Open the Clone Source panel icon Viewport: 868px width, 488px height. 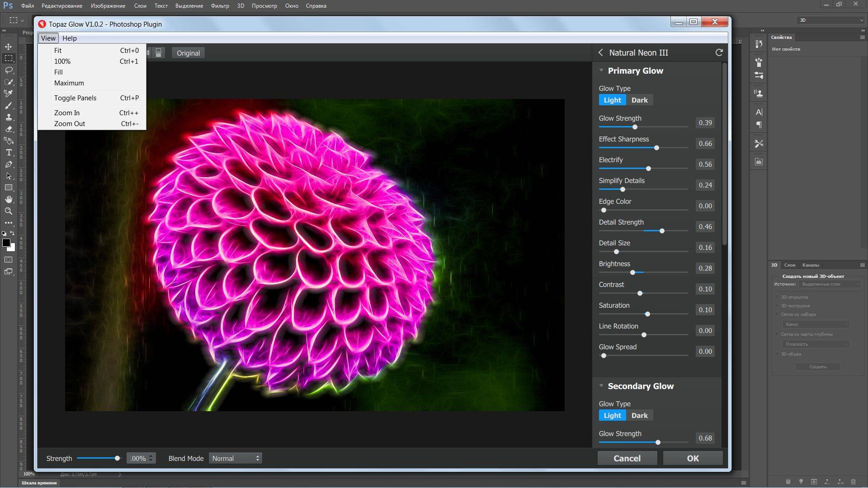coord(759,94)
